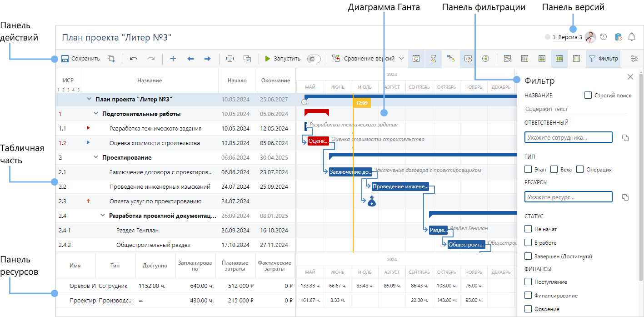The width and height of the screenshot is (644, 317).
Task: Select the 3: Версия 3 version label
Action: click(567, 37)
